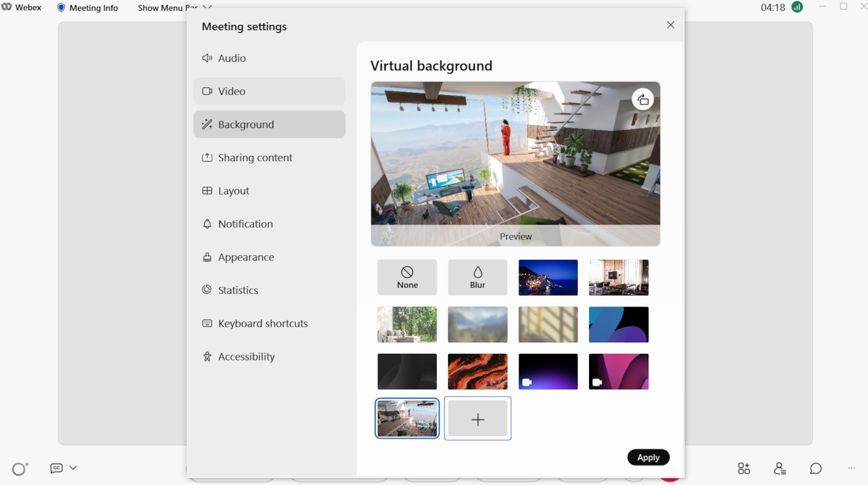Open the Apps panel icon
The image size is (868, 485).
tap(743, 468)
